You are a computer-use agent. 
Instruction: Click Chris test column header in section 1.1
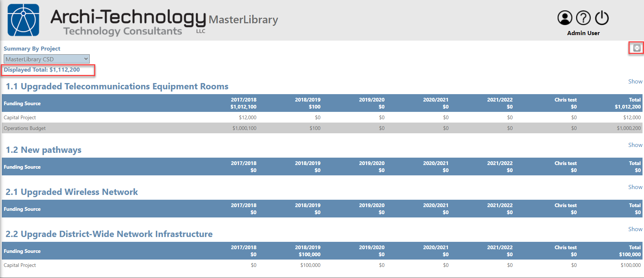[565, 103]
